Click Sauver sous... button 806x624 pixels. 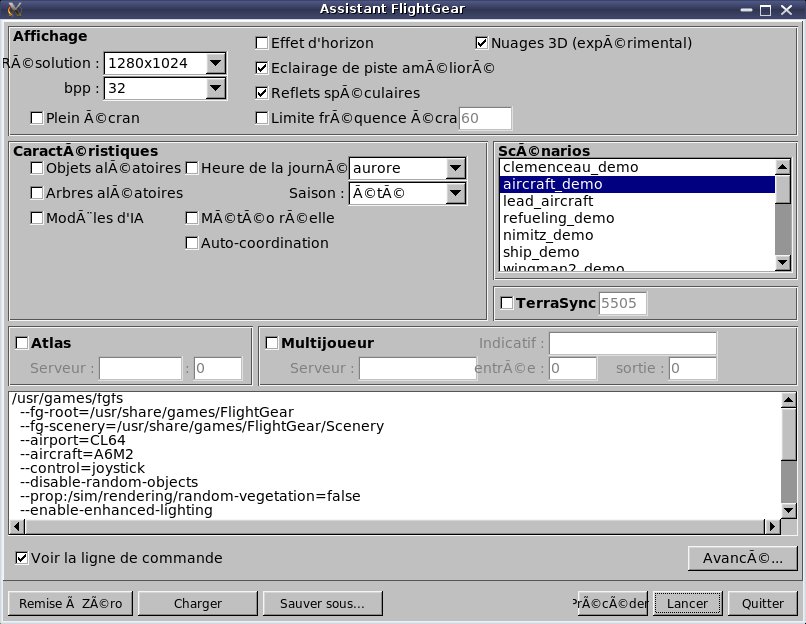[322, 603]
